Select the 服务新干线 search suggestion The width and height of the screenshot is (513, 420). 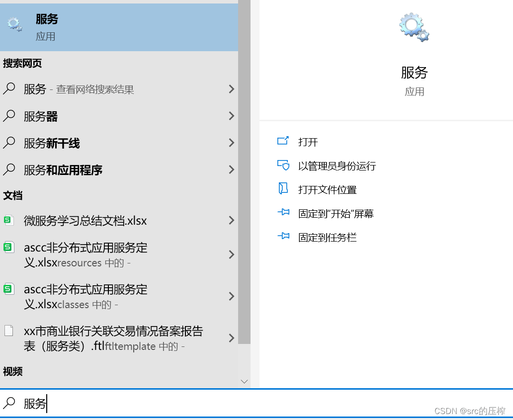click(119, 143)
